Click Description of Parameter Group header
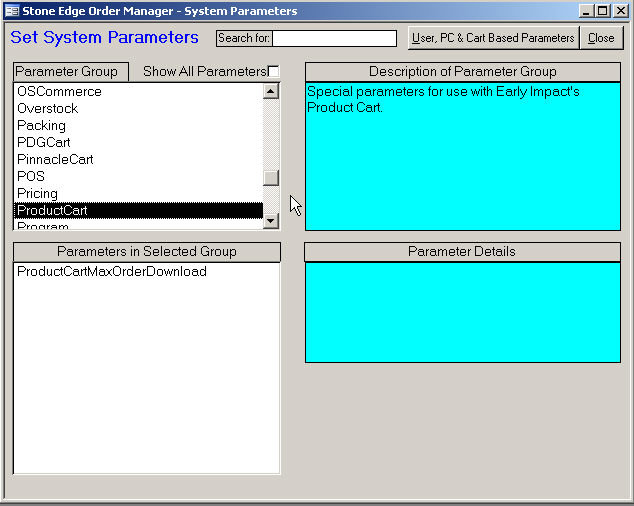This screenshot has width=634, height=506. [463, 72]
